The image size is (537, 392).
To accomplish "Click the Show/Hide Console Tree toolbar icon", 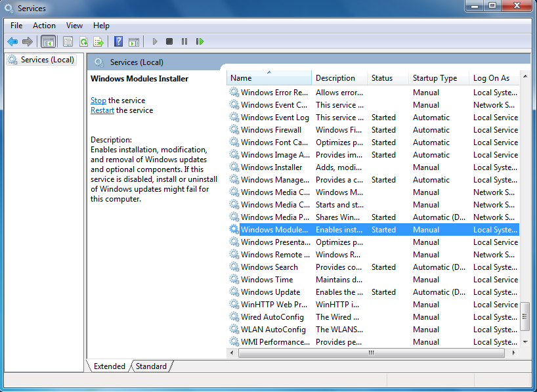I will (48, 41).
